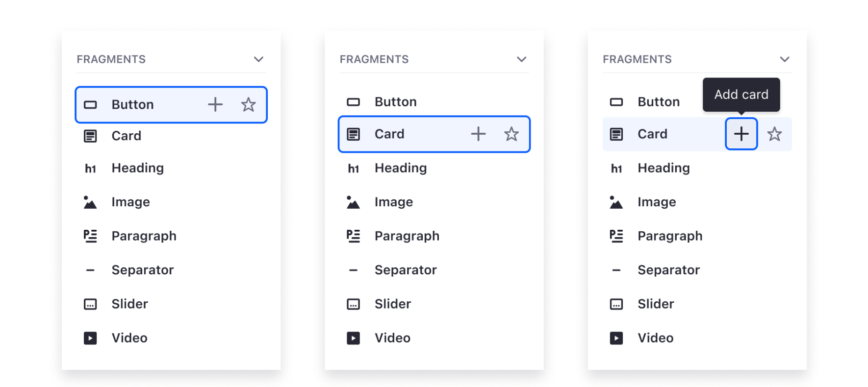Click the Paragraph label in the left panel
This screenshot has width=868, height=387.
coord(144,236)
